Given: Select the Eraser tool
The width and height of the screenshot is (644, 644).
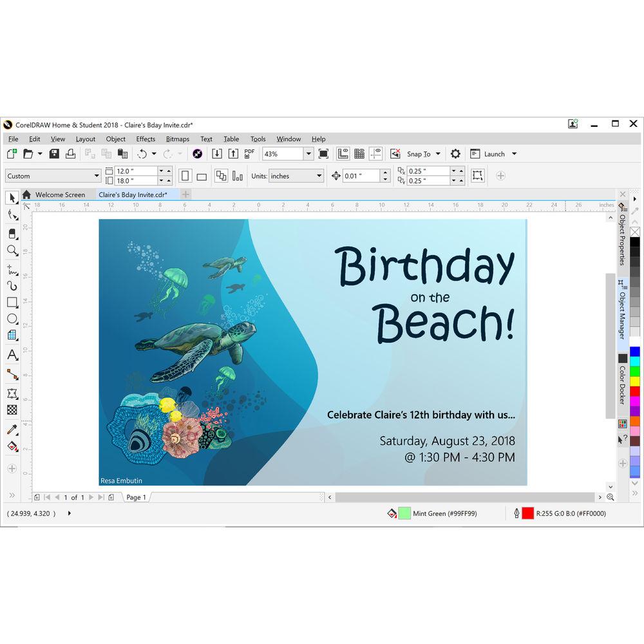Looking at the screenshot, I should point(11,233).
